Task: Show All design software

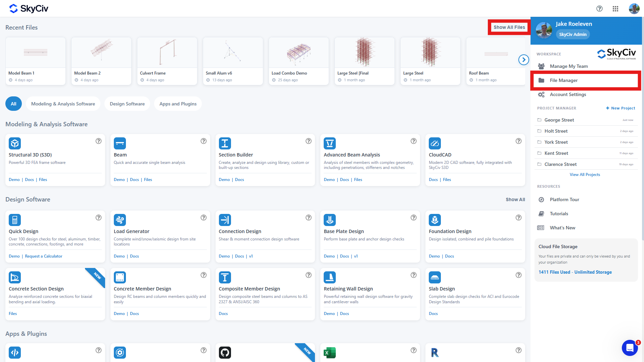Action: (515, 199)
